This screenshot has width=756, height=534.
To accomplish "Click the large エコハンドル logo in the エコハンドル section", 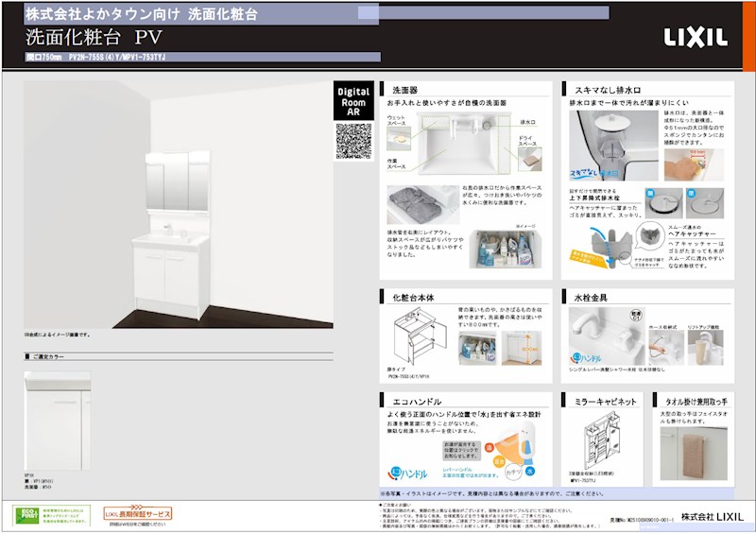I will [x=407, y=474].
